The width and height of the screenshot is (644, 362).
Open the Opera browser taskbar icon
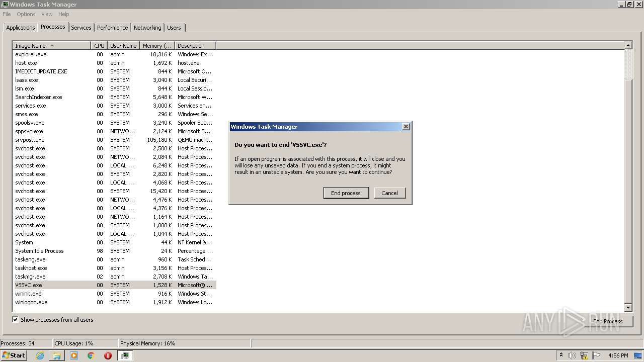point(108,355)
